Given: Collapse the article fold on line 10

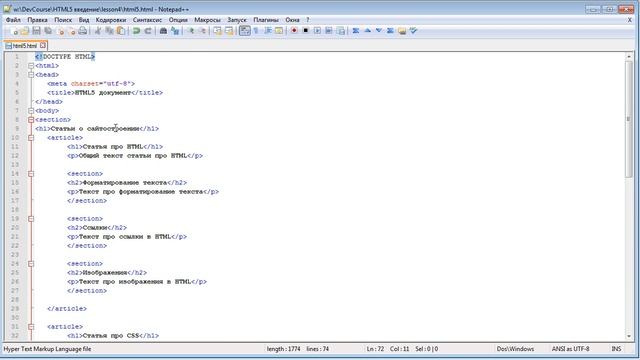Looking at the screenshot, I should [31, 138].
